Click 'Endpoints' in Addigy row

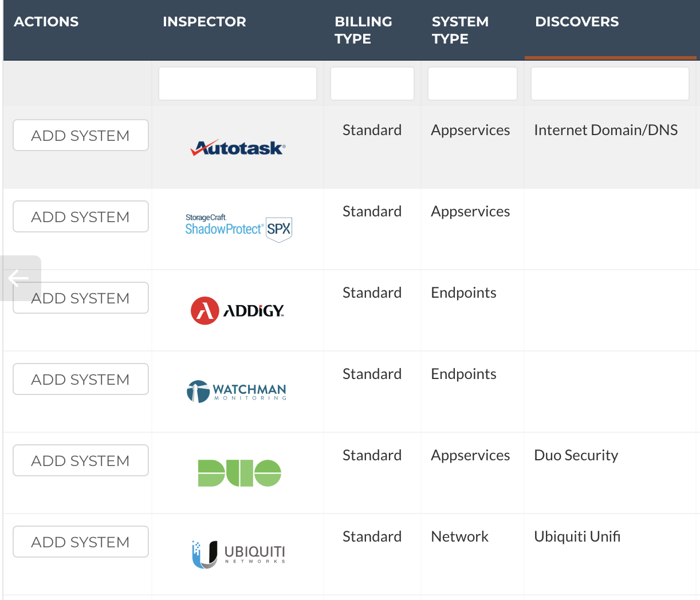click(x=464, y=293)
